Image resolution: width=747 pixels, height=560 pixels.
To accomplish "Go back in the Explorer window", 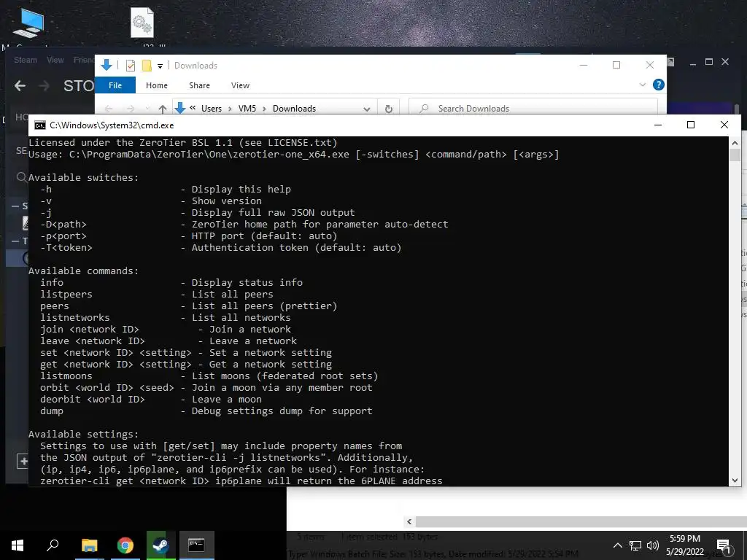I will (109, 109).
